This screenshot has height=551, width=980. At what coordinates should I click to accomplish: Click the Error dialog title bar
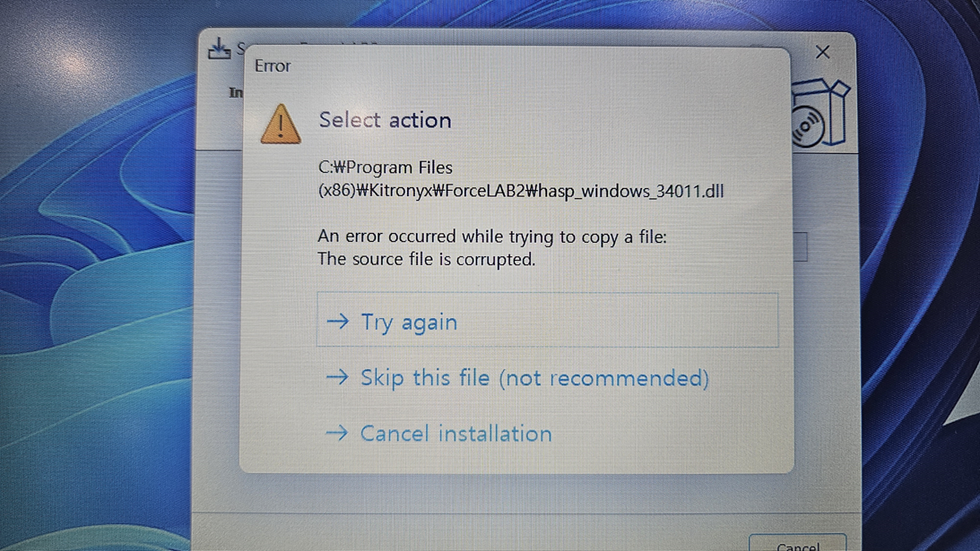[x=516, y=65]
